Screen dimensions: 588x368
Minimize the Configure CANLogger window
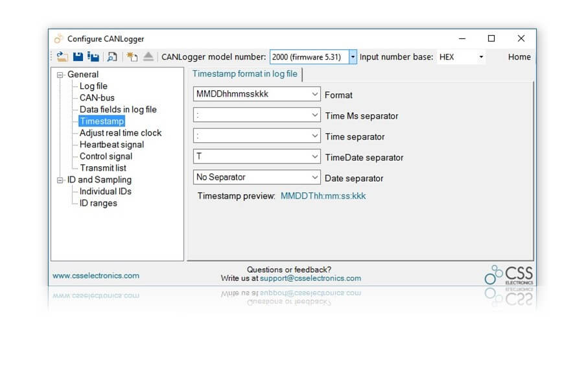coord(462,38)
